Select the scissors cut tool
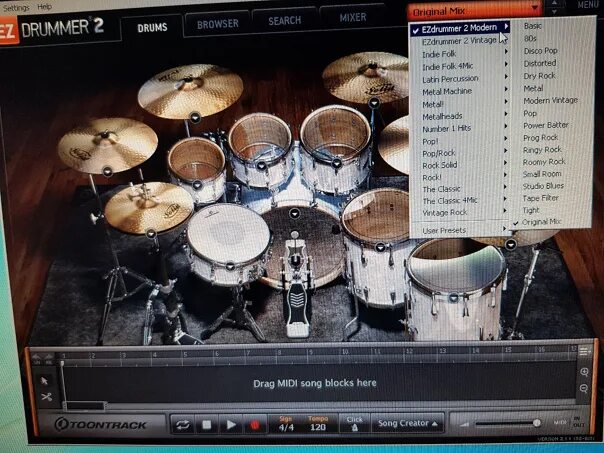The image size is (604, 453). (x=47, y=396)
